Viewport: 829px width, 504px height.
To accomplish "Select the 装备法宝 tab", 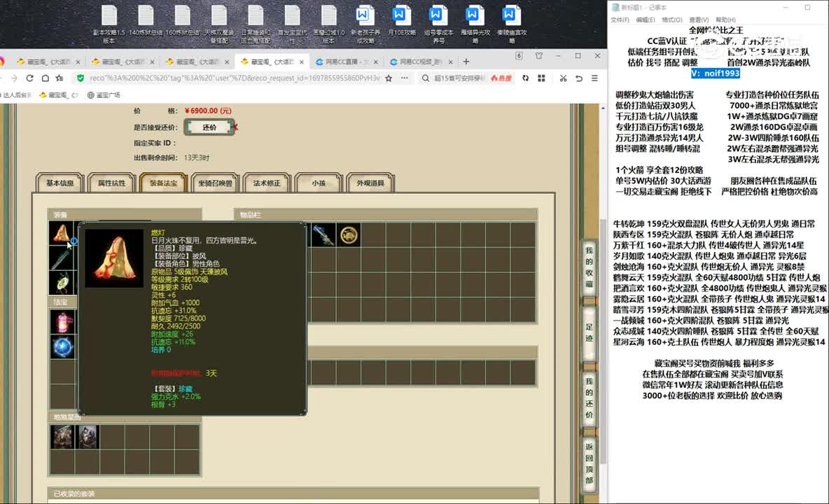I will pyautogui.click(x=163, y=183).
